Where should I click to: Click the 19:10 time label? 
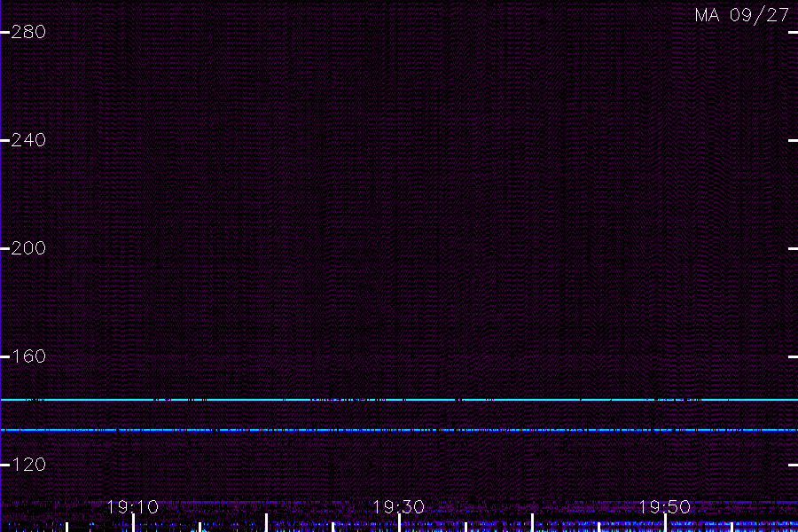(133, 507)
